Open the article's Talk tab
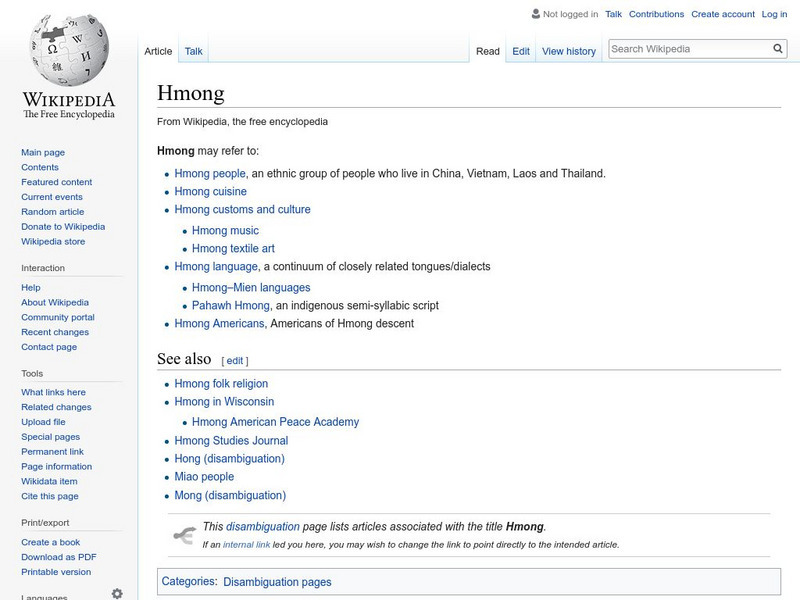This screenshot has width=800, height=600. pyautogui.click(x=193, y=51)
